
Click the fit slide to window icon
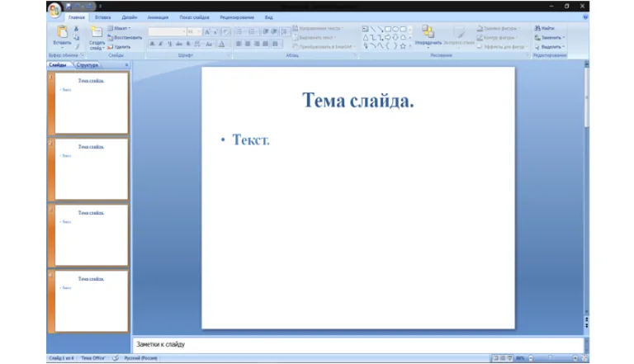pyautogui.click(x=584, y=358)
